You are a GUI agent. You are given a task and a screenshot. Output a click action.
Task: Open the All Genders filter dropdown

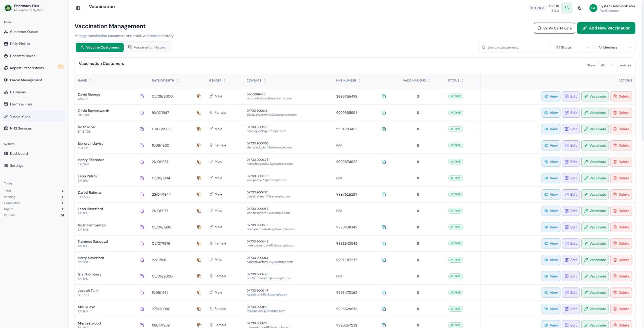click(615, 47)
